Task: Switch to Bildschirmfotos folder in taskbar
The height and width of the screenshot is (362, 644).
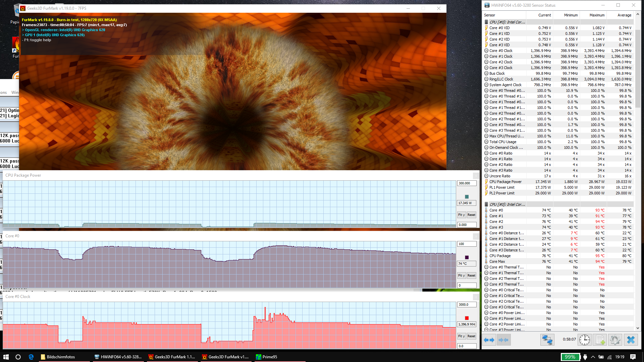Action: (60, 357)
